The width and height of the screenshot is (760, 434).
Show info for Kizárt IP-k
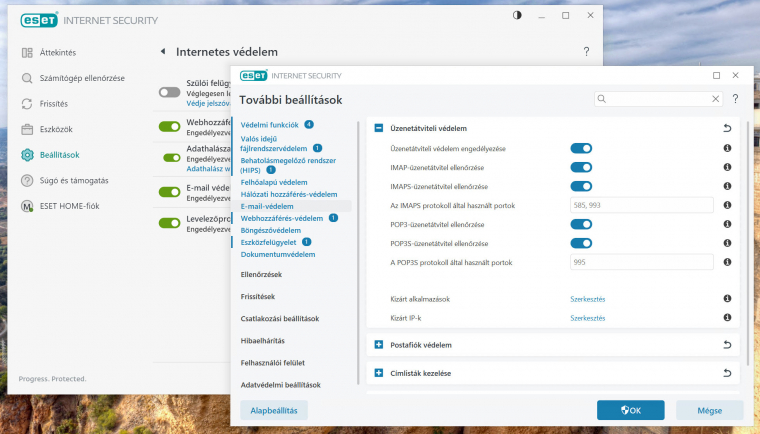point(727,317)
